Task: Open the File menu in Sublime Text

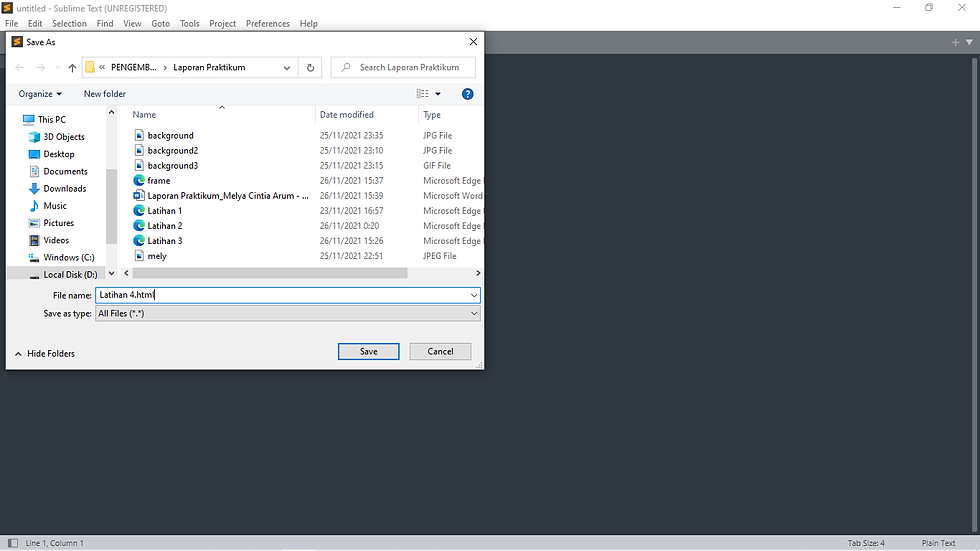Action: tap(11, 24)
